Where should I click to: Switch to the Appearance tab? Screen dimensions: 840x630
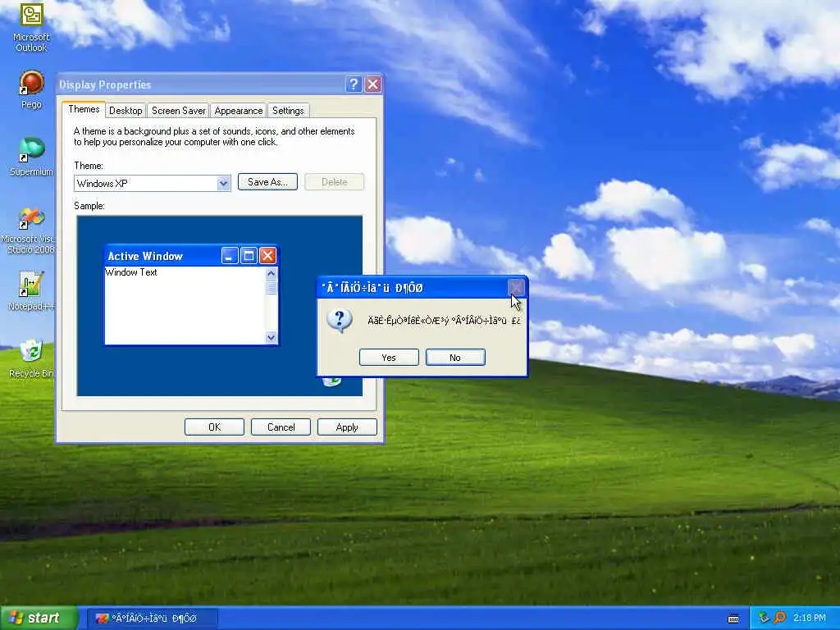[x=239, y=111]
